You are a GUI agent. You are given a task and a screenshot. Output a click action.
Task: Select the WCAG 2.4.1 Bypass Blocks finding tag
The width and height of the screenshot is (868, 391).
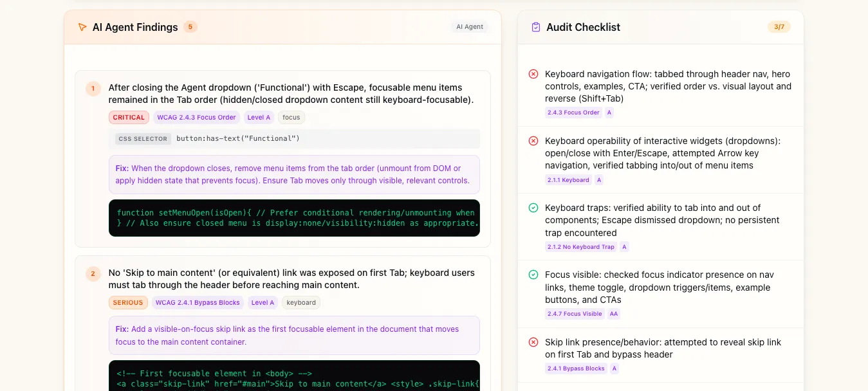pyautogui.click(x=198, y=303)
